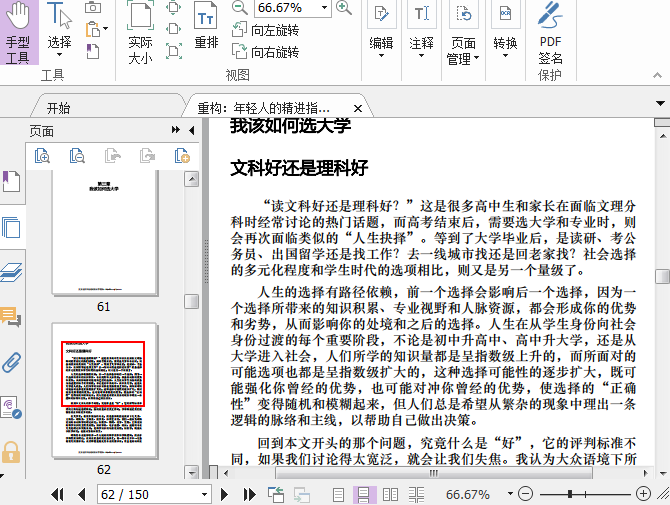
Task: Click the document vertical scrollbar thumb
Action: coord(662,276)
